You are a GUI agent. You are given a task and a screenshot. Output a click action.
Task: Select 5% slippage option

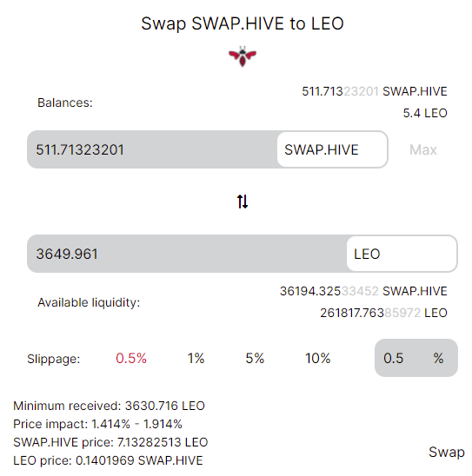255,358
